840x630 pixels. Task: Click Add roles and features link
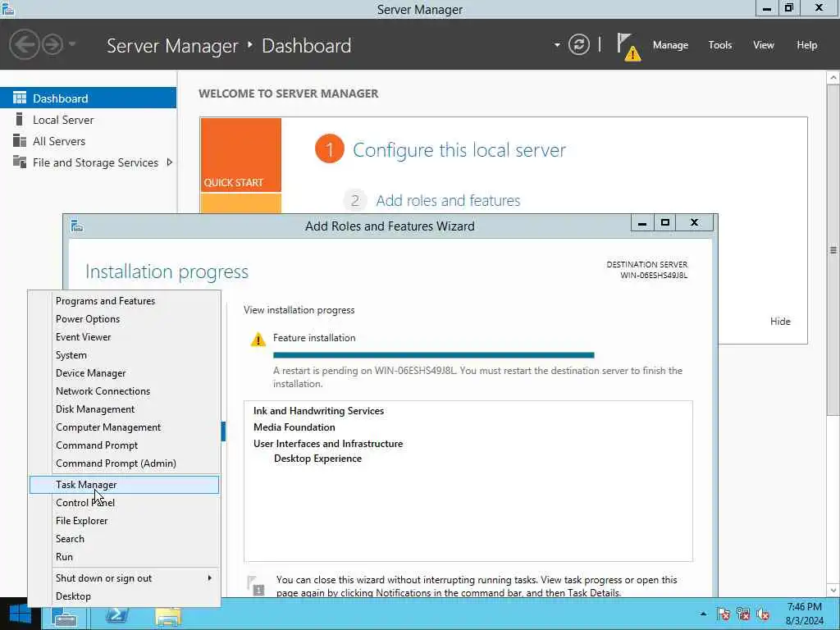pyautogui.click(x=448, y=200)
